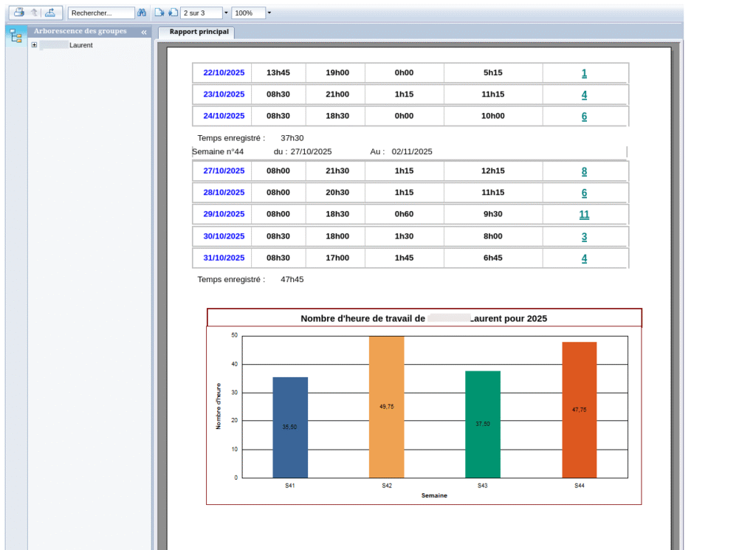The width and height of the screenshot is (756, 550).
Task: Click the green S43 bar labeled 37,50
Action: tap(483, 424)
